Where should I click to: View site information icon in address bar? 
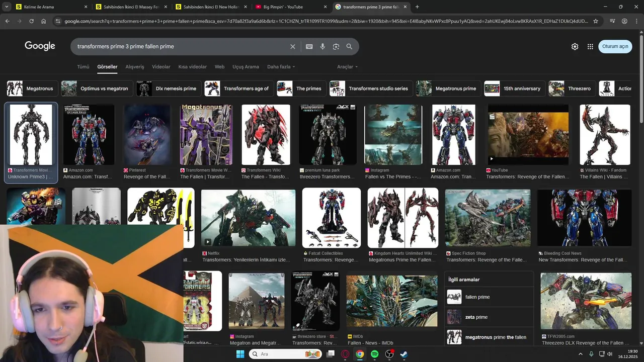58,21
